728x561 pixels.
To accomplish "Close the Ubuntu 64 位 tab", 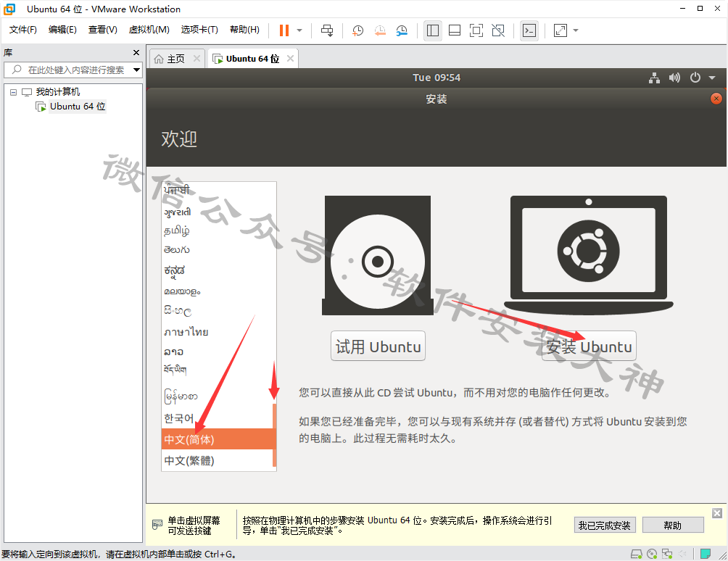I will click(290, 59).
